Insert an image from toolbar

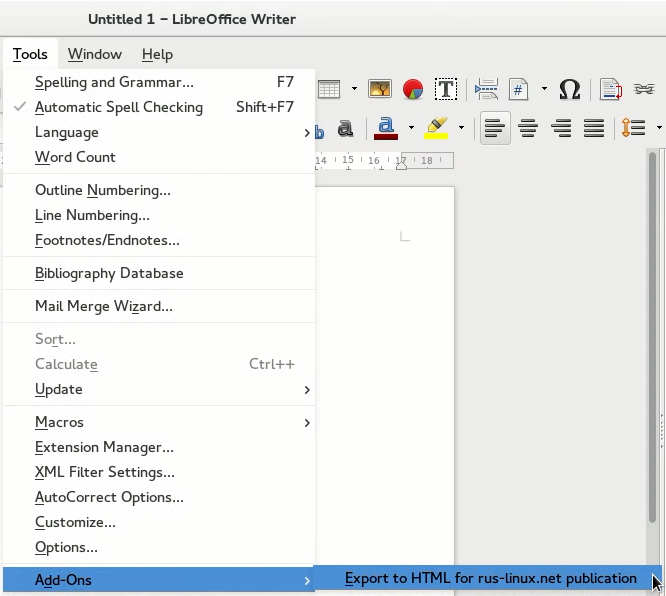click(x=380, y=89)
